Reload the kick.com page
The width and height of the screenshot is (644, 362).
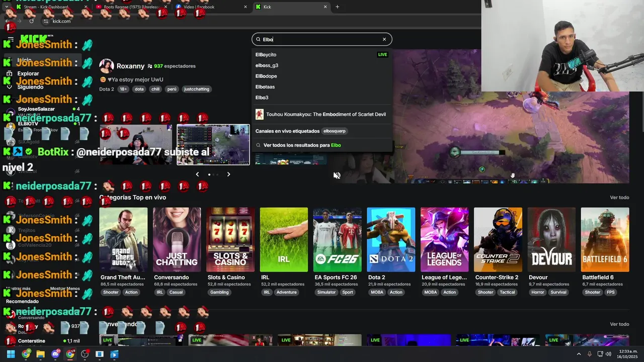(32, 21)
